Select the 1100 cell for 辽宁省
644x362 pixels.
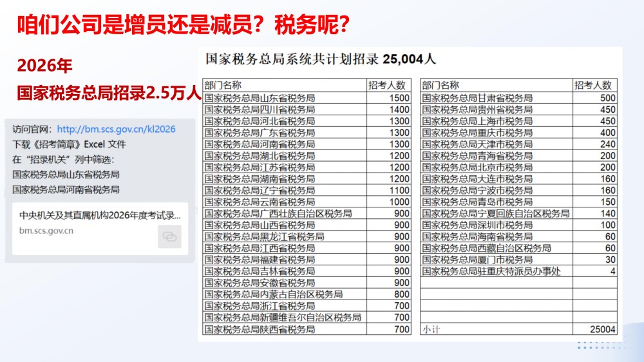click(x=389, y=190)
